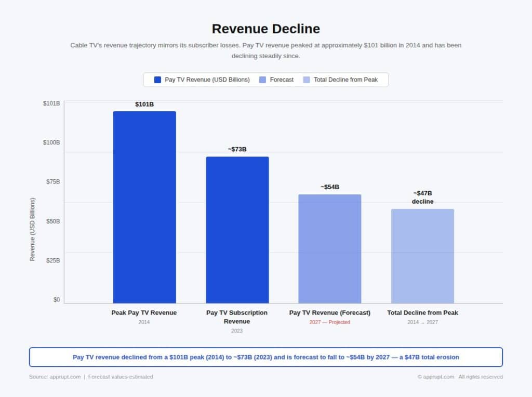Viewport: 532px width, 397px height.
Task: Click the dark blue Pay TV Revenue legend swatch
Action: pyautogui.click(x=158, y=80)
